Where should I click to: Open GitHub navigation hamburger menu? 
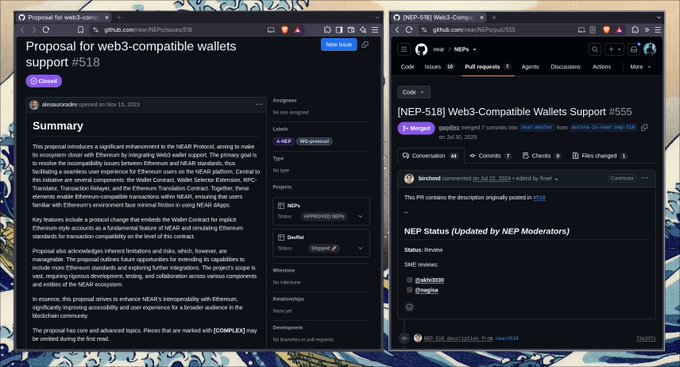(404, 49)
